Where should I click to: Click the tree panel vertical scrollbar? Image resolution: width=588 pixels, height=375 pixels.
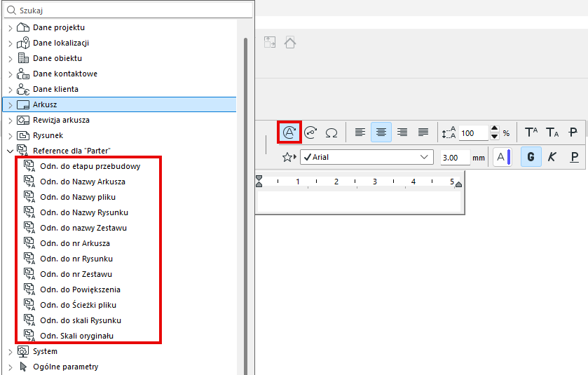245,205
